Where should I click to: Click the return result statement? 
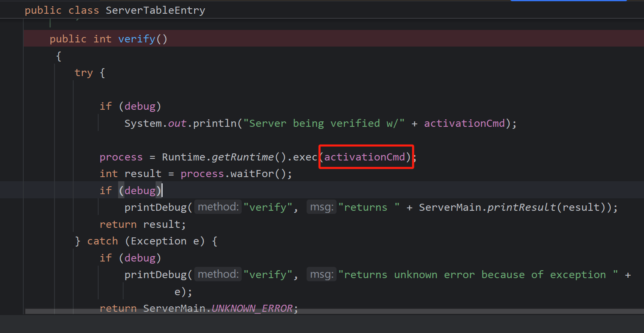[143, 224]
